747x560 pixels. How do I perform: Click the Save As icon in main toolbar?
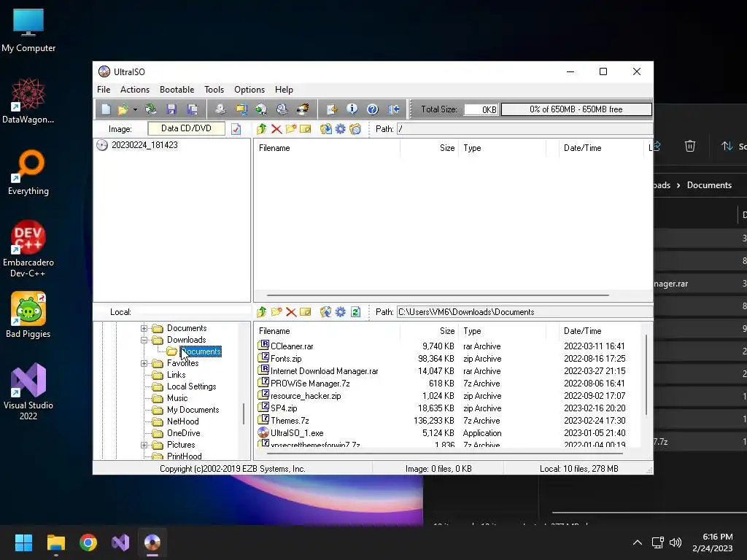tap(192, 109)
